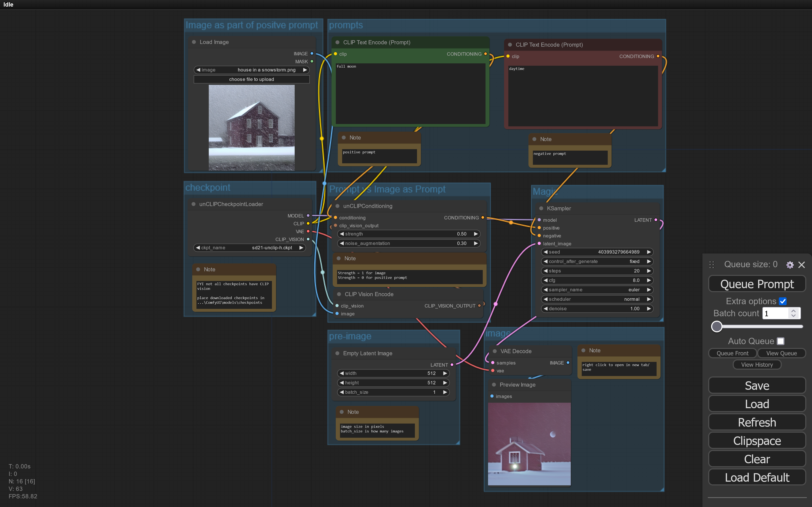Viewport: 812px width, 507px height.
Task: Collapse the KSampler node using its dot
Action: coord(541,208)
